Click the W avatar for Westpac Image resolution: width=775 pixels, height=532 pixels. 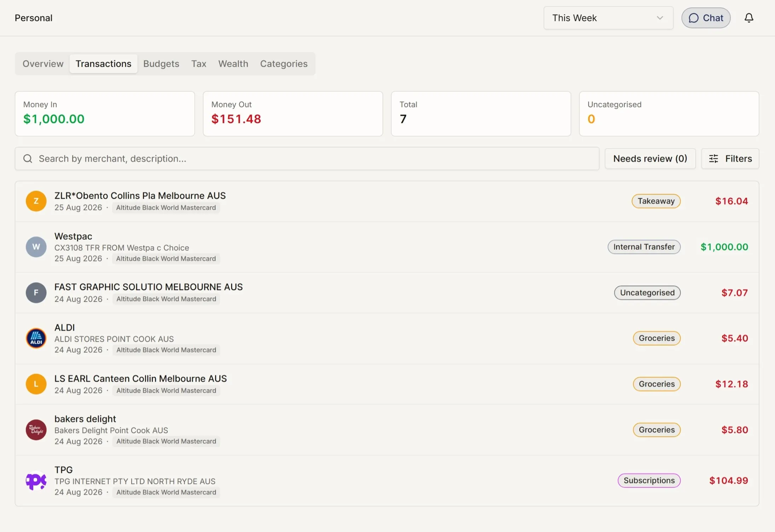(x=36, y=247)
